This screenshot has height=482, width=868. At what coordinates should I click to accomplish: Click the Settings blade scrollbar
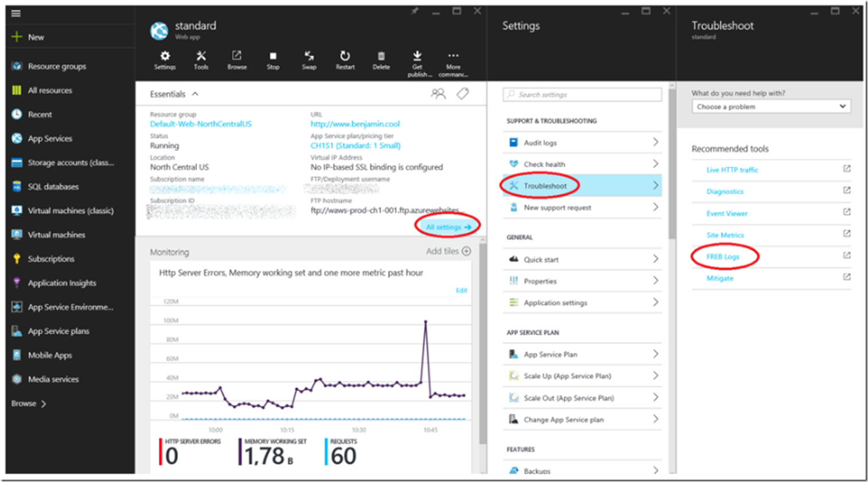click(672, 163)
